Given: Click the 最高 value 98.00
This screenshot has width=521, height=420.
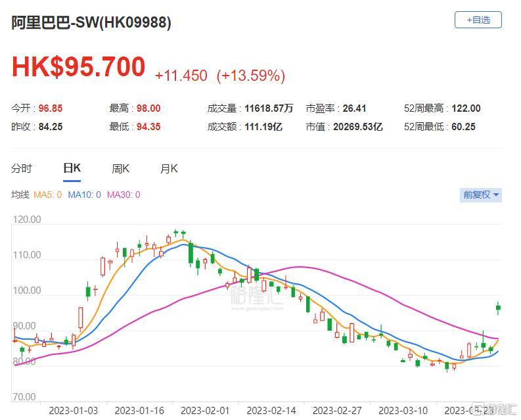Looking at the screenshot, I should [x=148, y=108].
